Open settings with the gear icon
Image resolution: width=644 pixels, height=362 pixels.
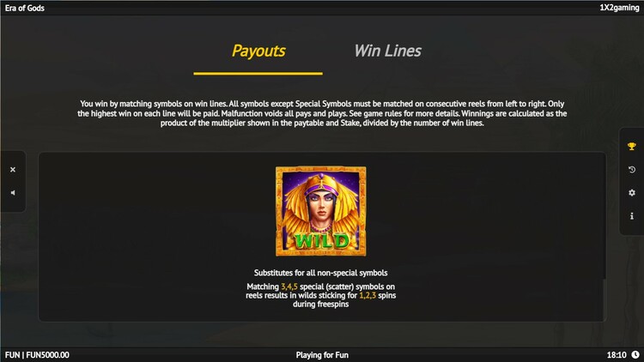coord(632,192)
